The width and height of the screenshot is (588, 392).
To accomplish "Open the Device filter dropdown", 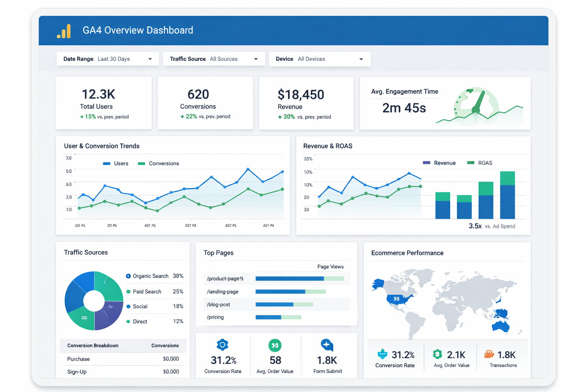I will pos(320,59).
